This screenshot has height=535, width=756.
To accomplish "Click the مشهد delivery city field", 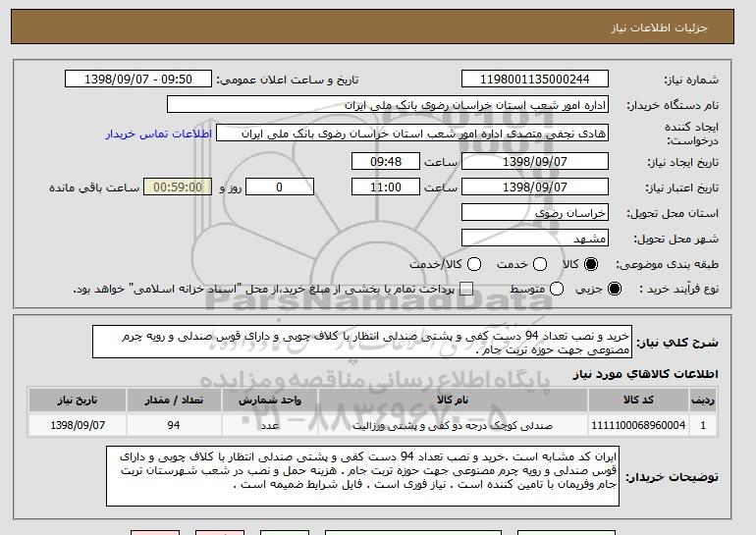I will 535,239.
